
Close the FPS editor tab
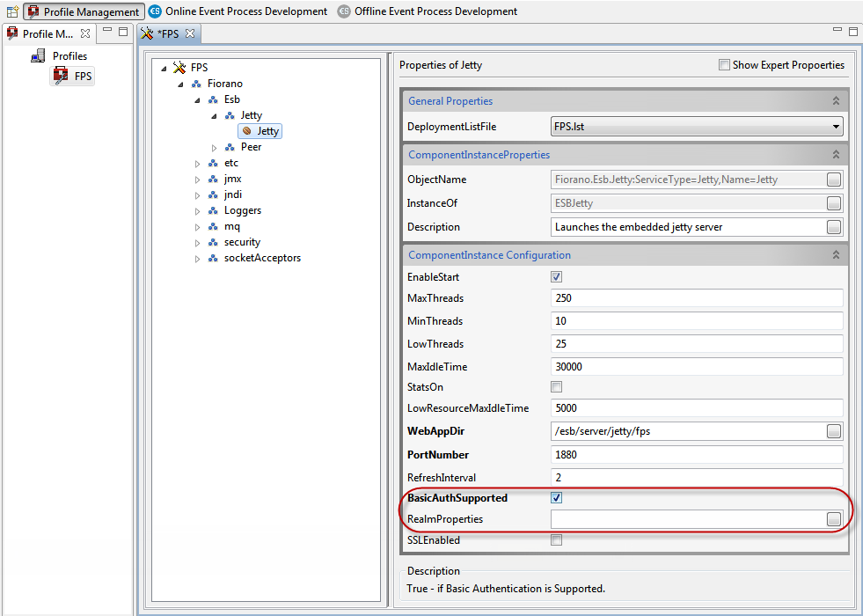[190, 33]
